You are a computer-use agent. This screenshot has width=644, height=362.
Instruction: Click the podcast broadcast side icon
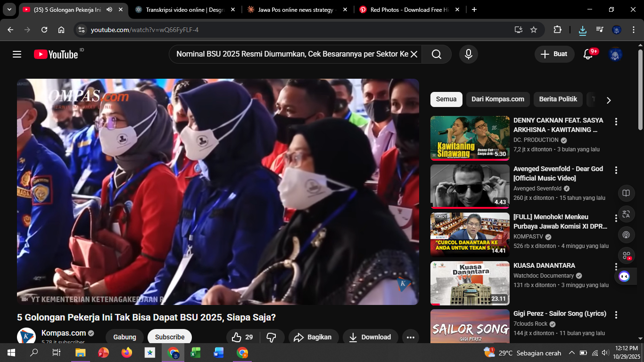coord(626,235)
